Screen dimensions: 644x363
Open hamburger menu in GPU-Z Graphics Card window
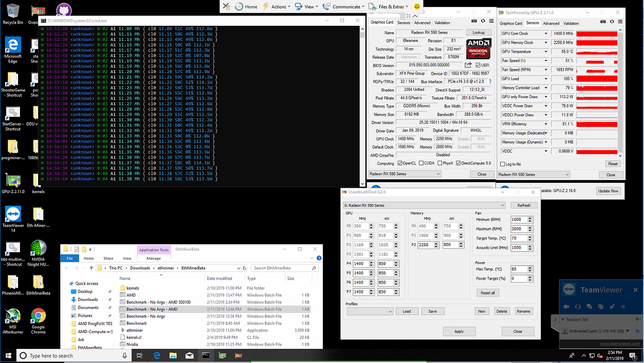pos(491,21)
